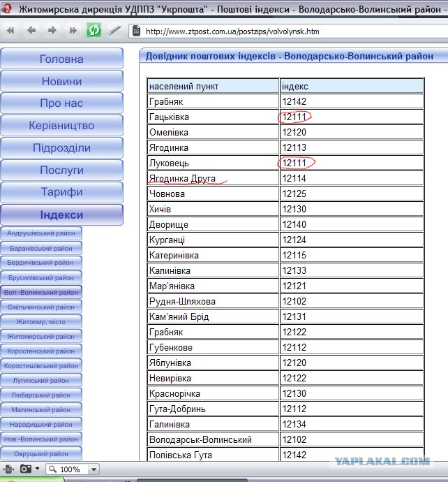Click the fast-forward navigation icon
Viewport: 448px width, 482px height.
[73, 31]
